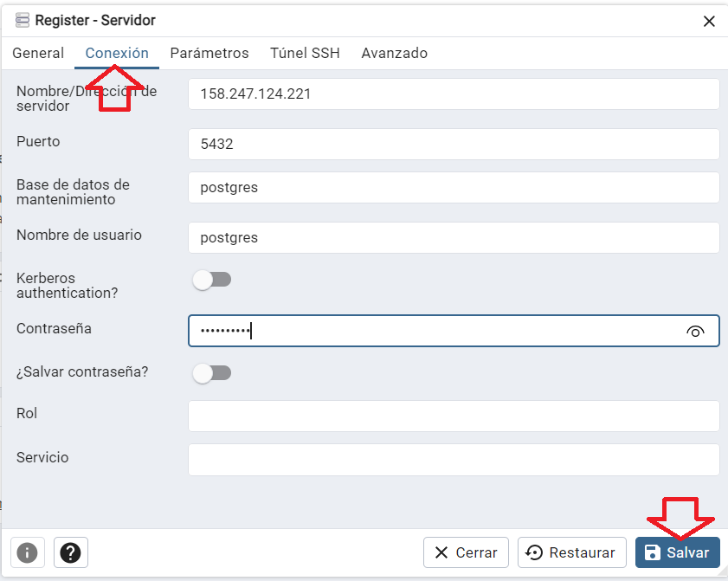This screenshot has height=581, width=728.
Task: Close the Register - Servidor dialog
Action: pos(708,22)
